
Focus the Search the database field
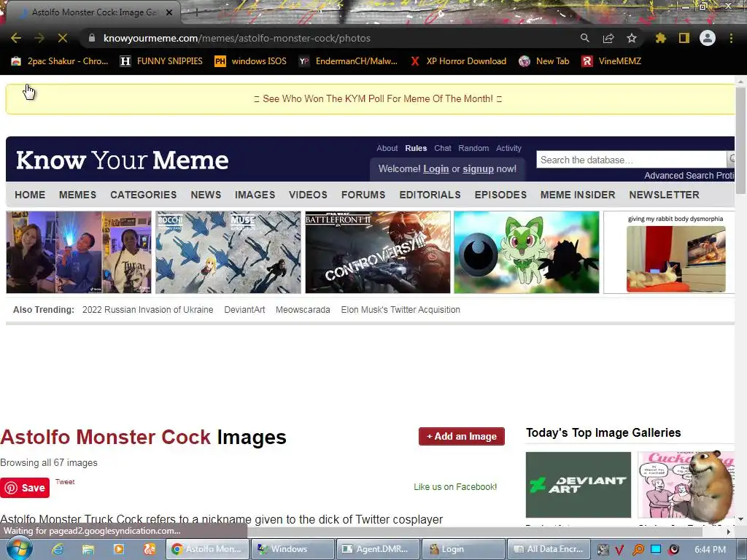(x=631, y=160)
